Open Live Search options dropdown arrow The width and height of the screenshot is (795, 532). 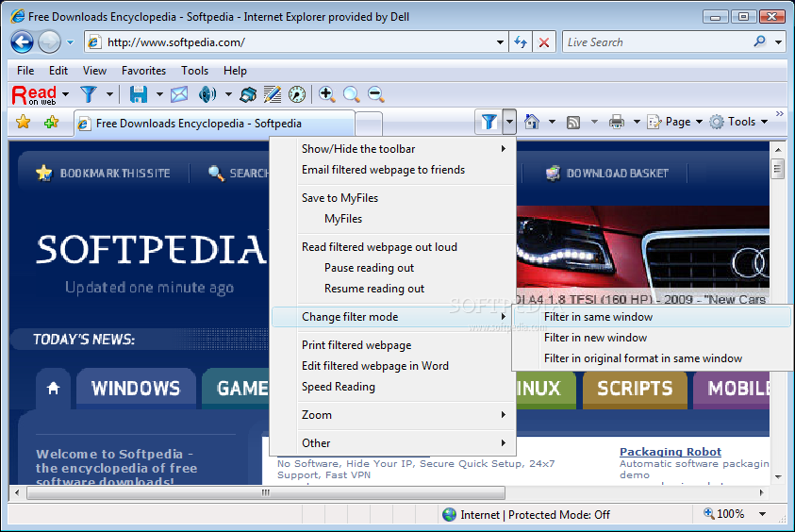pyautogui.click(x=778, y=42)
